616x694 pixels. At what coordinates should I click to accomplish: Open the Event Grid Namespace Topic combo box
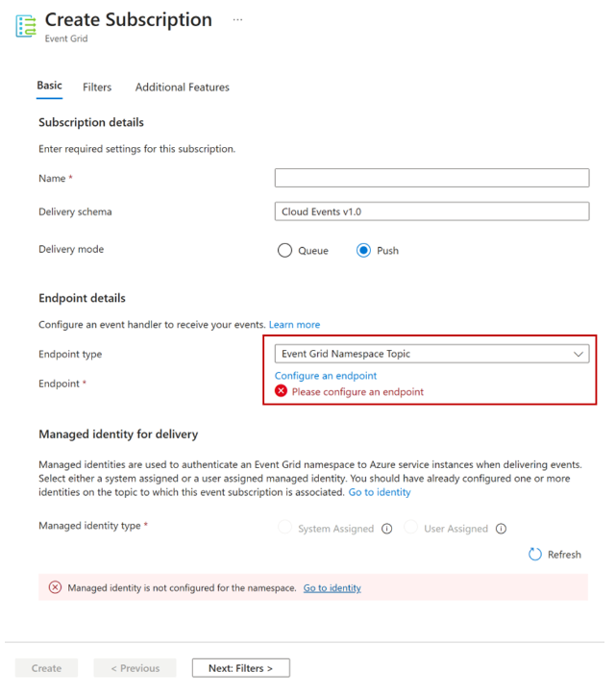431,354
